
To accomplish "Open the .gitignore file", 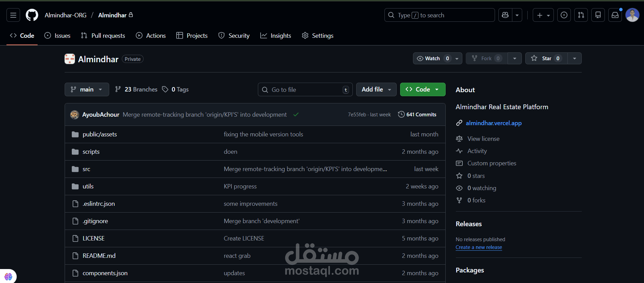I will [95, 221].
